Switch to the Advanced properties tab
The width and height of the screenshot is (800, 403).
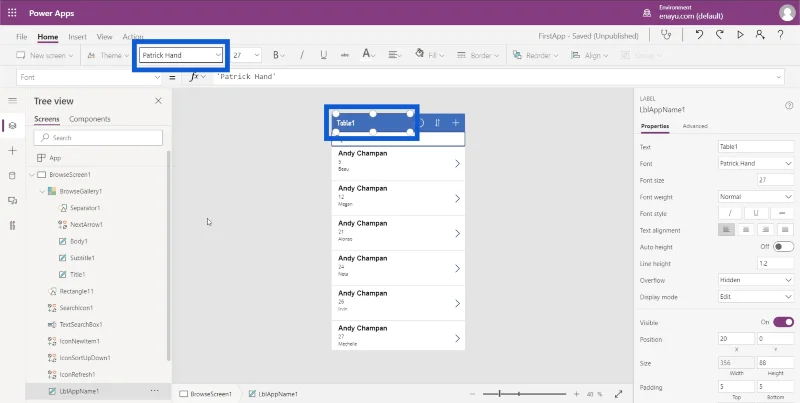[x=695, y=126]
